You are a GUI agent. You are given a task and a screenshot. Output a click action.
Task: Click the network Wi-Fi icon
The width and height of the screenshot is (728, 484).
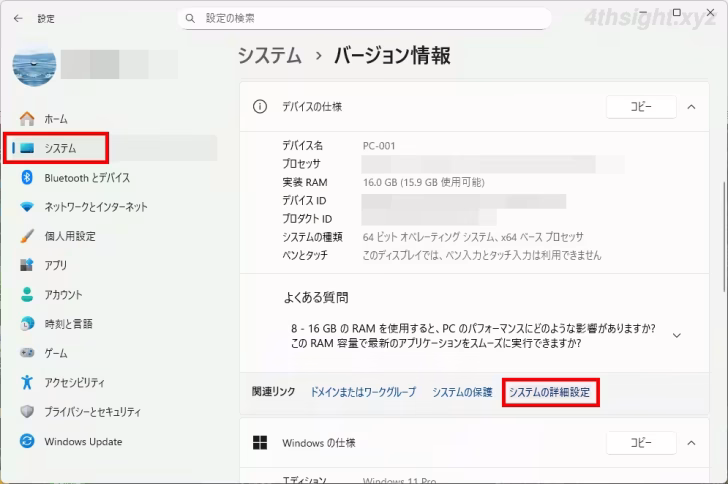(x=27, y=207)
